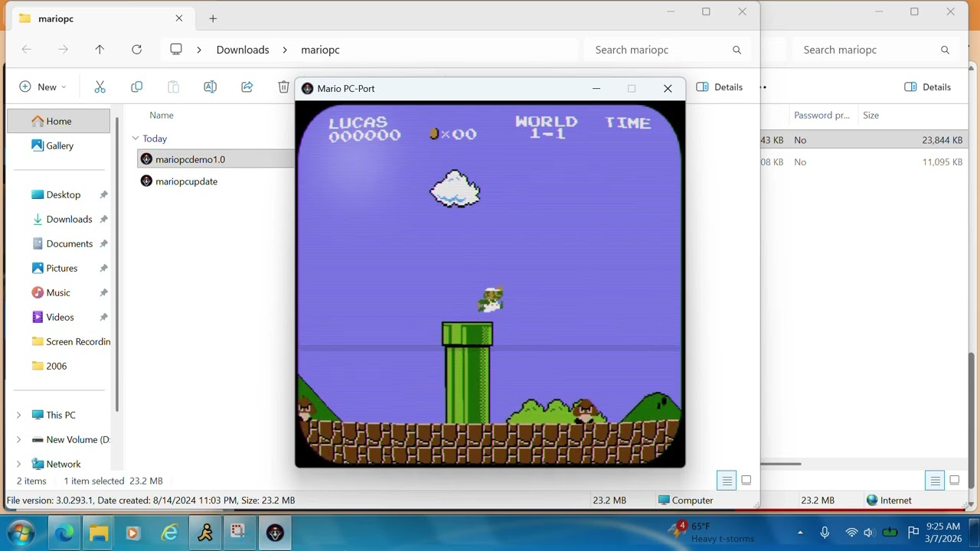The height and width of the screenshot is (551, 980).
Task: Show hidden system tray icons
Action: point(800,533)
